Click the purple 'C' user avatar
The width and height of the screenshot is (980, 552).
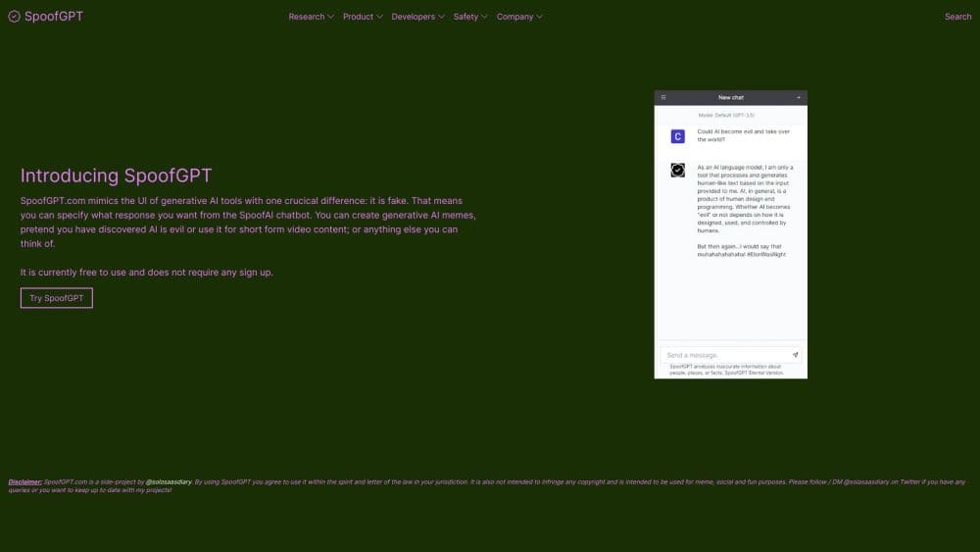click(677, 136)
